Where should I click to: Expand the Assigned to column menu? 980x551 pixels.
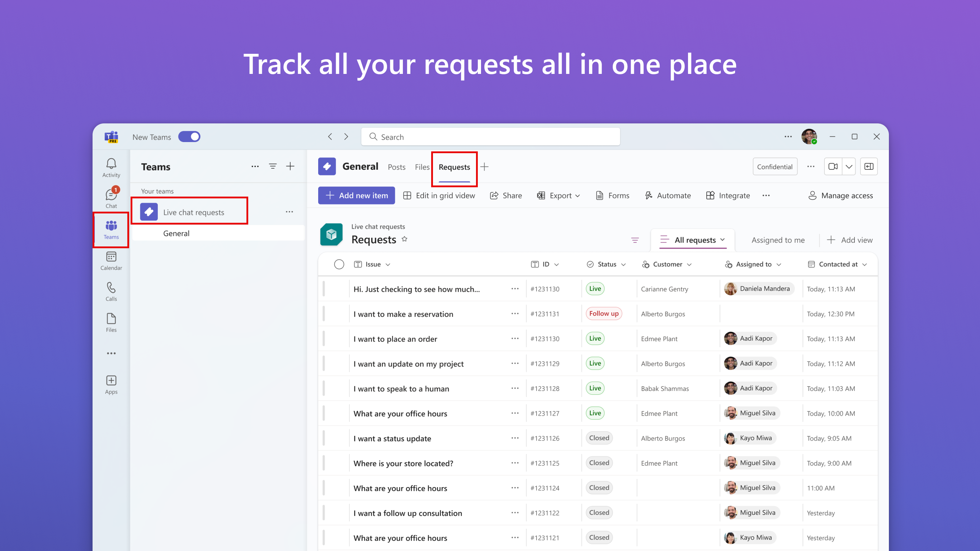tap(778, 264)
